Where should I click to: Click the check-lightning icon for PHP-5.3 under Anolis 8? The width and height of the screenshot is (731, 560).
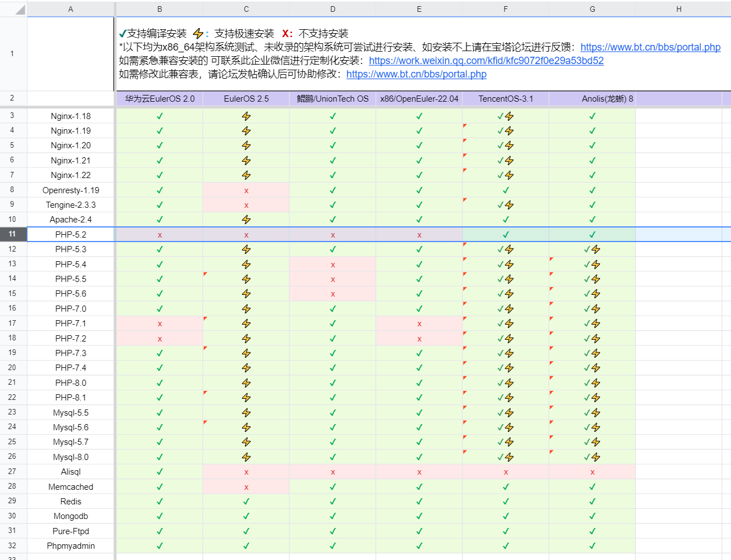point(592,249)
